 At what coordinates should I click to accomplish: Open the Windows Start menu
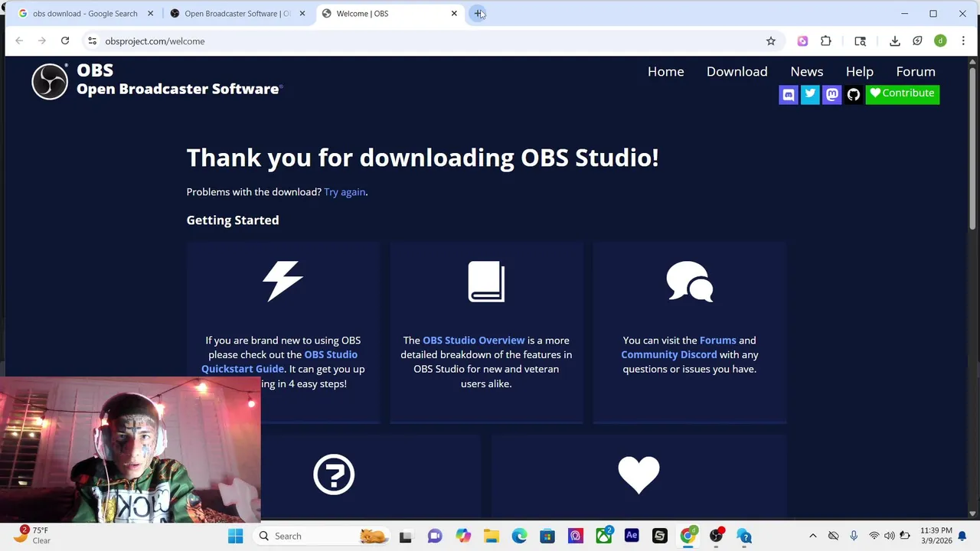tap(235, 536)
